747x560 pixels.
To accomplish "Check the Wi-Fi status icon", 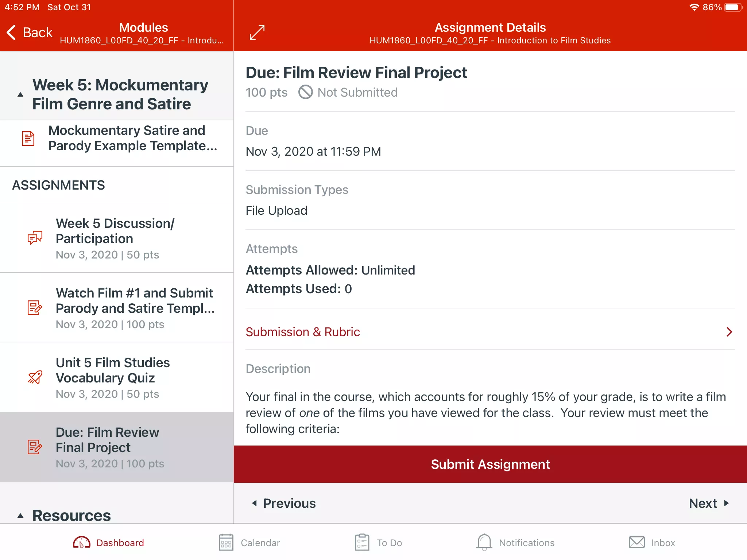I will pyautogui.click(x=694, y=7).
